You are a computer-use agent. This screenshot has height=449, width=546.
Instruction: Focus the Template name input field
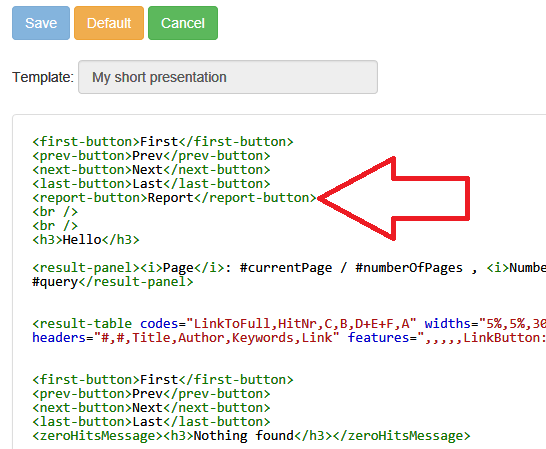point(228,77)
